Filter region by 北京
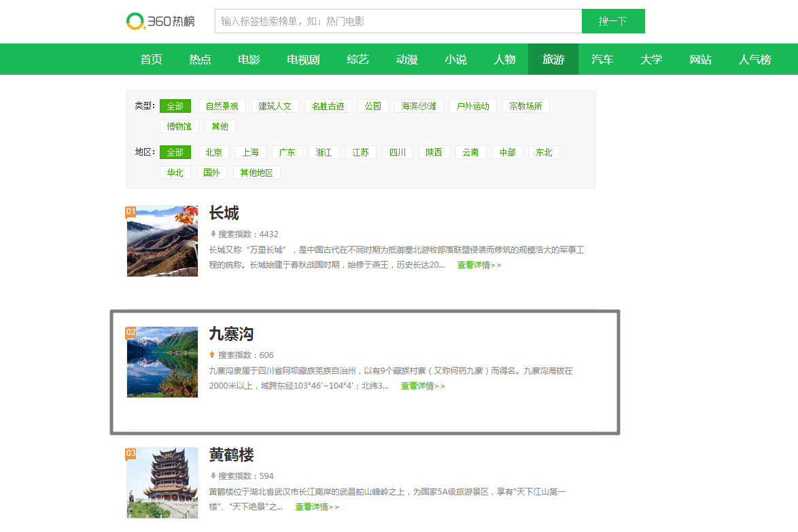This screenshot has height=532, width=798. [213, 152]
